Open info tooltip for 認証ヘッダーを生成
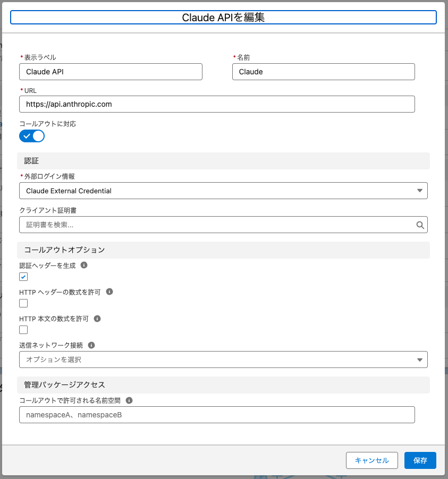 click(x=84, y=265)
